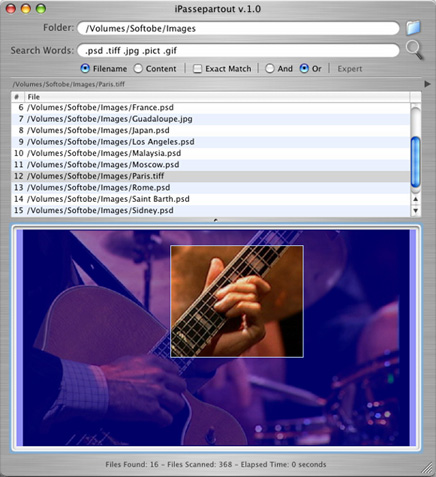Click the window resize grip corner
The image size is (436, 477).
(x=426, y=467)
